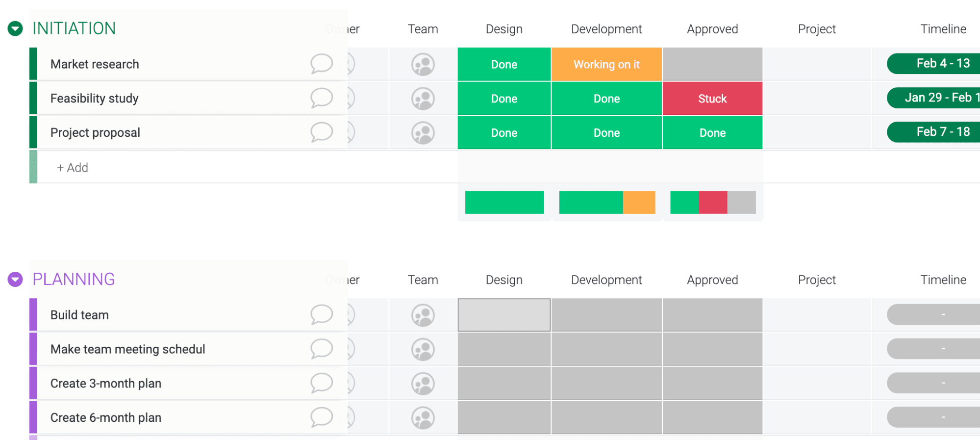This screenshot has height=440, width=980.
Task: Open the Create 3-month plan item
Action: (106, 384)
